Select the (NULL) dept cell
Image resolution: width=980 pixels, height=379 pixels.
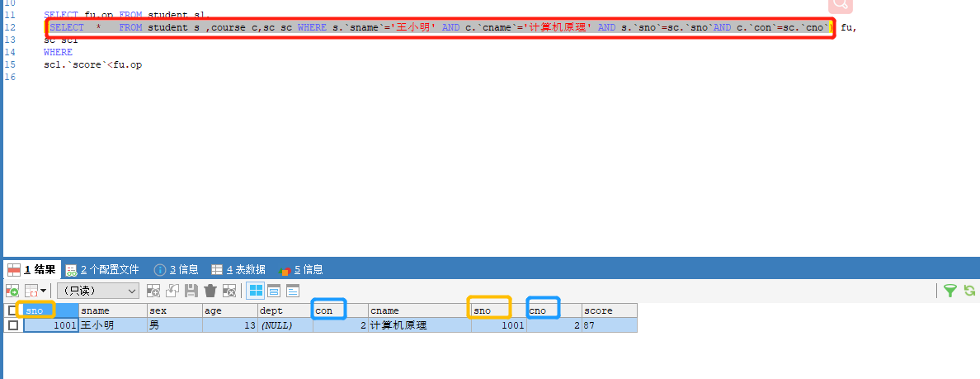285,325
